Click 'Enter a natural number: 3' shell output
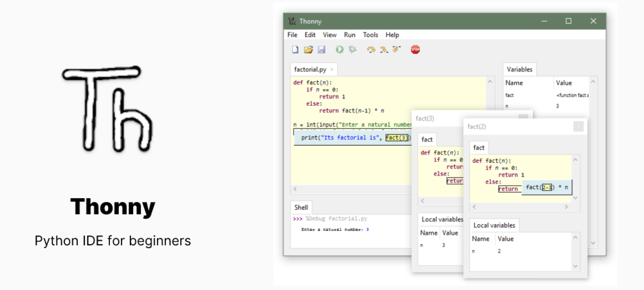Image resolution: width=644 pixels, height=290 pixels. (x=335, y=230)
